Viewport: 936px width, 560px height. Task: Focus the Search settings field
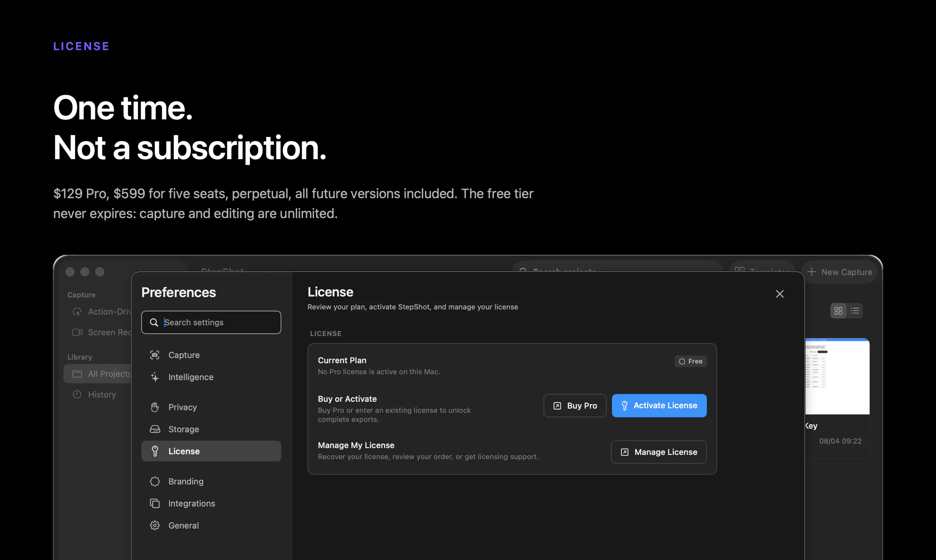211,322
